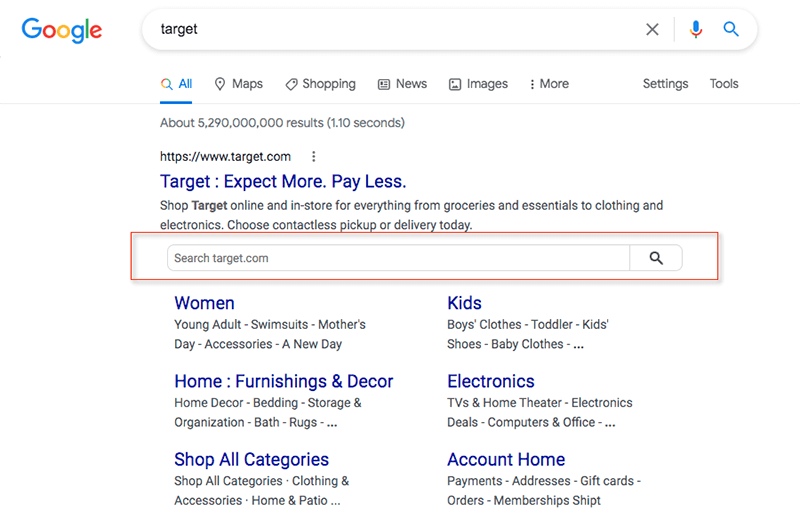800x527 pixels.
Task: Open the Account Home sitelink
Action: coord(506,460)
